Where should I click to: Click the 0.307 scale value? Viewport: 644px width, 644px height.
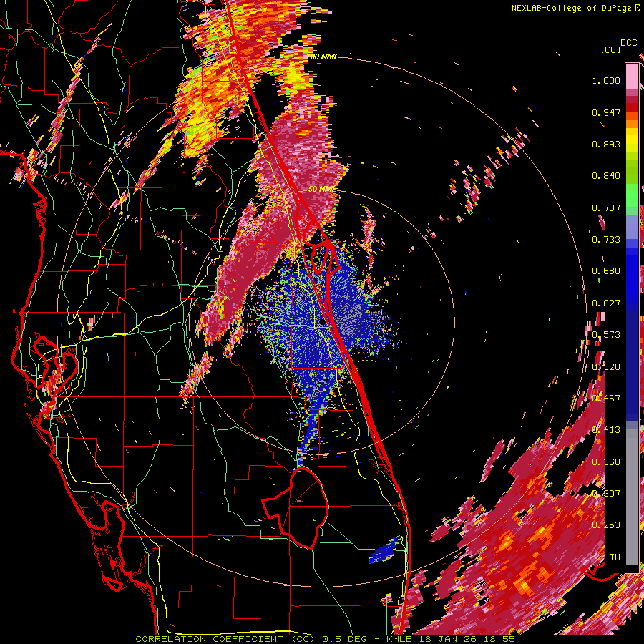[x=606, y=494]
